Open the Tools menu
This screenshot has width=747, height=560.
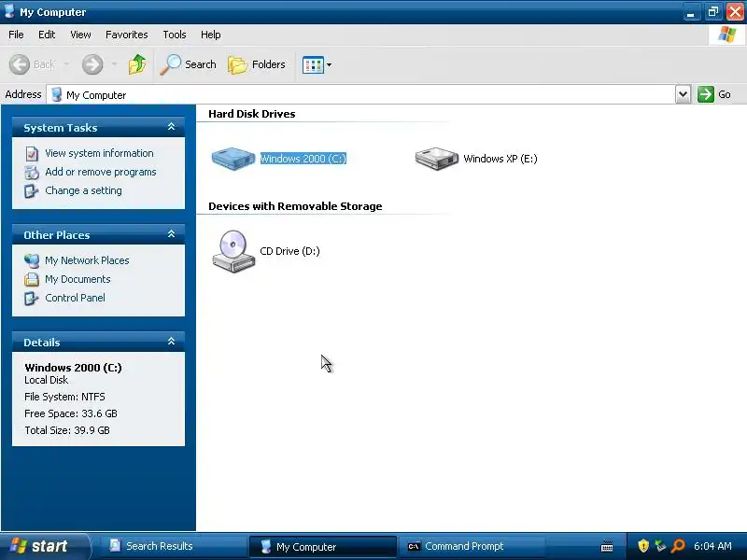pyautogui.click(x=175, y=35)
